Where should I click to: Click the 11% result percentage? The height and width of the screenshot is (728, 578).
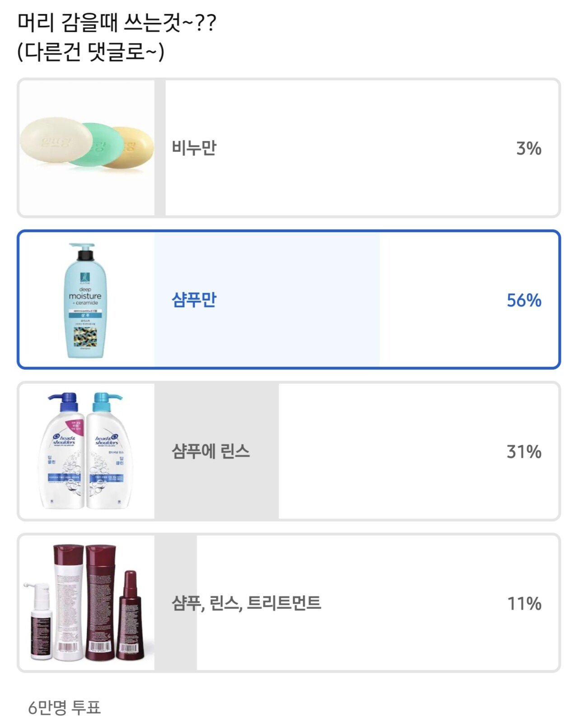coord(524,603)
